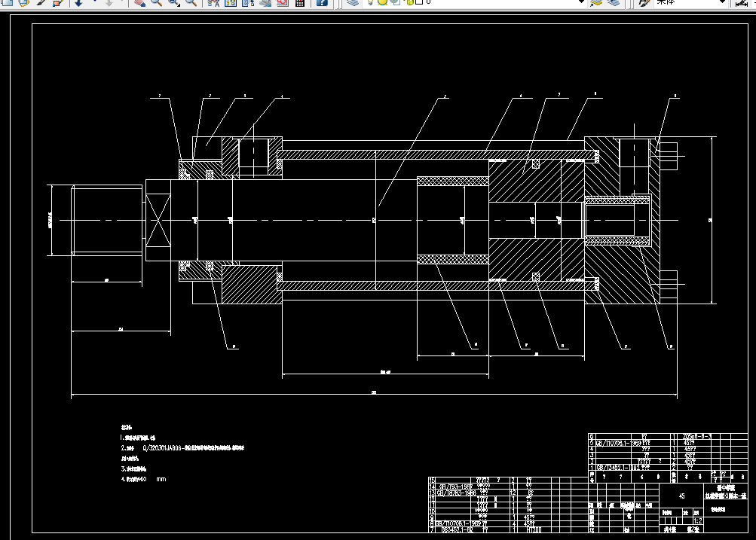Open the 宋体 text style dropdown
Viewport: 756px width, 540px height.
(x=722, y=2)
